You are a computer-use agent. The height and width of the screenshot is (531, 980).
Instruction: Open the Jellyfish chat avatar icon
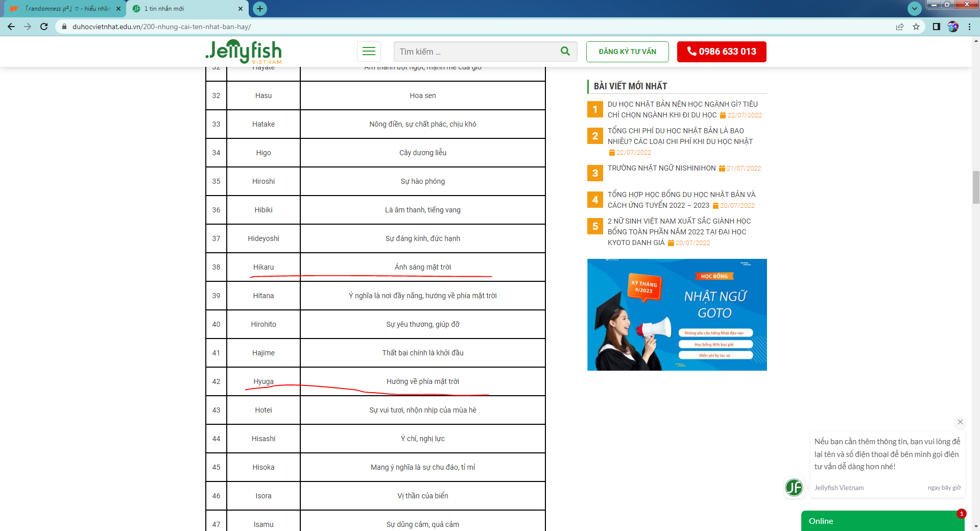(794, 488)
